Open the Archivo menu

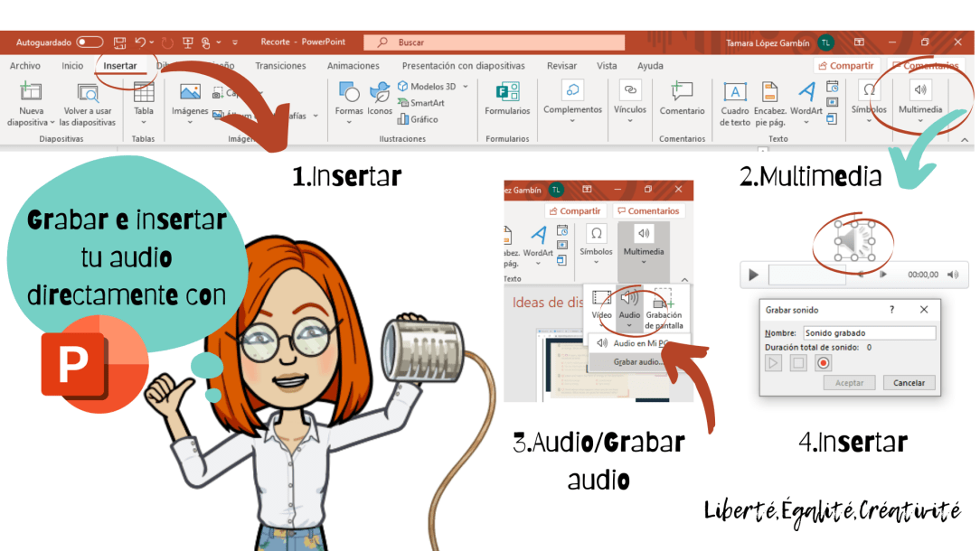click(24, 65)
